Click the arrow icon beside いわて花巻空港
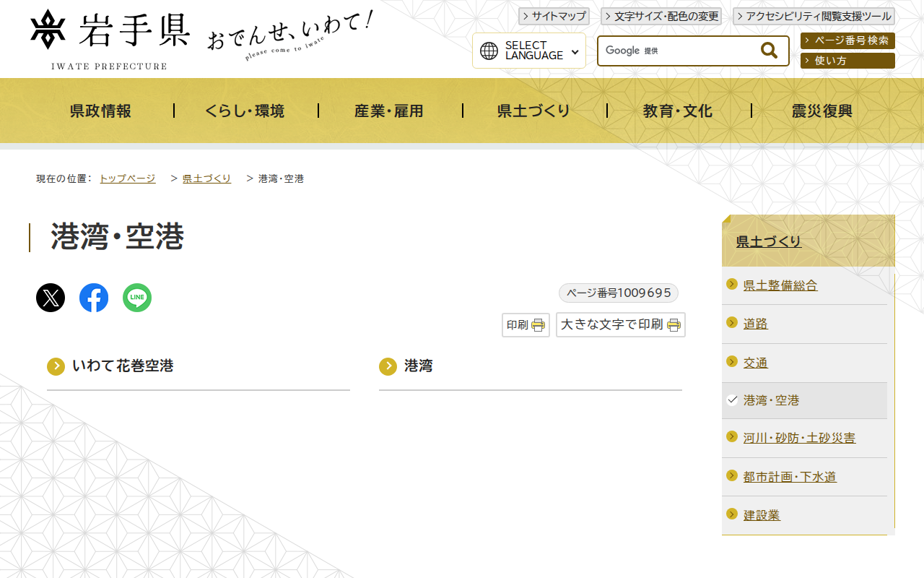 (x=56, y=366)
